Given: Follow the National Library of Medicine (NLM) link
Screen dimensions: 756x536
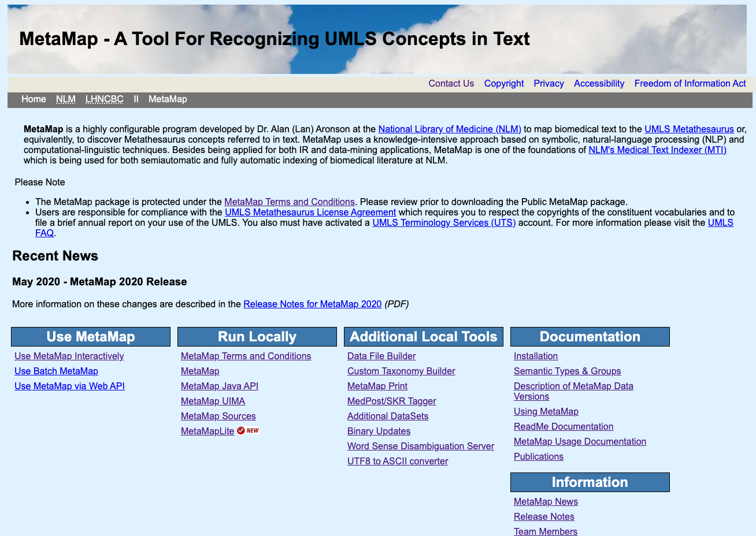Looking at the screenshot, I should [x=449, y=129].
